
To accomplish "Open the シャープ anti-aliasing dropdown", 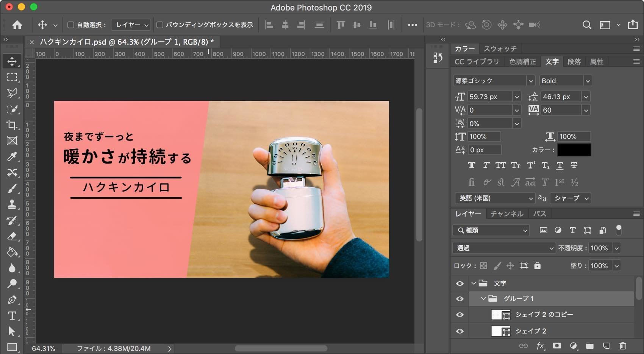I will pyautogui.click(x=570, y=198).
